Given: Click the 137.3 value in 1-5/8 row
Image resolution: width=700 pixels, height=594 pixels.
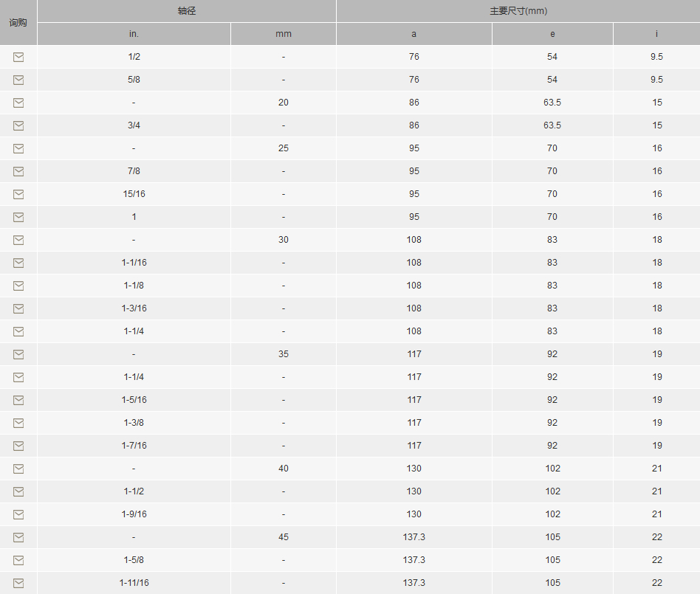Looking at the screenshot, I should click(x=414, y=560).
